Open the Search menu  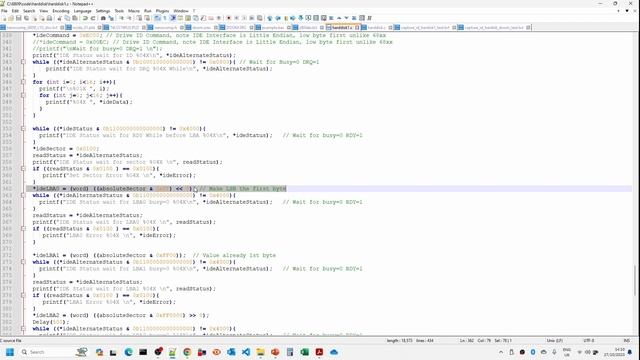29,11
